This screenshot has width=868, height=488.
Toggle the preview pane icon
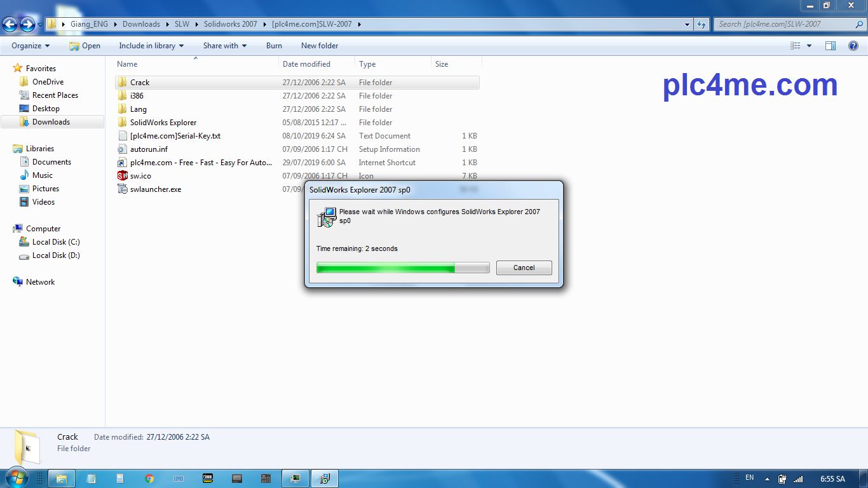click(830, 46)
